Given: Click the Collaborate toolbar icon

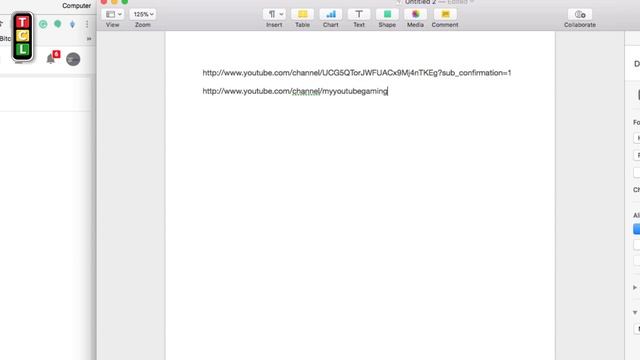Looking at the screenshot, I should pyautogui.click(x=580, y=14).
